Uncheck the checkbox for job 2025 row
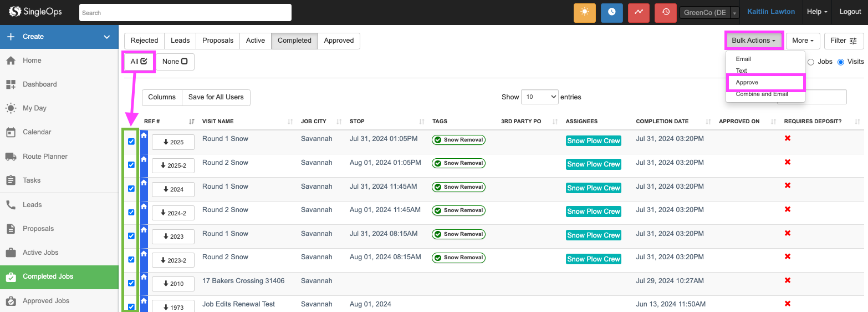This screenshot has width=868, height=312. [x=131, y=142]
